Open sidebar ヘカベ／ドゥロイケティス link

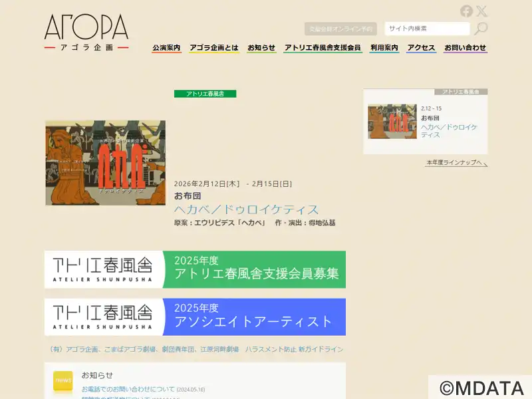tap(450, 131)
